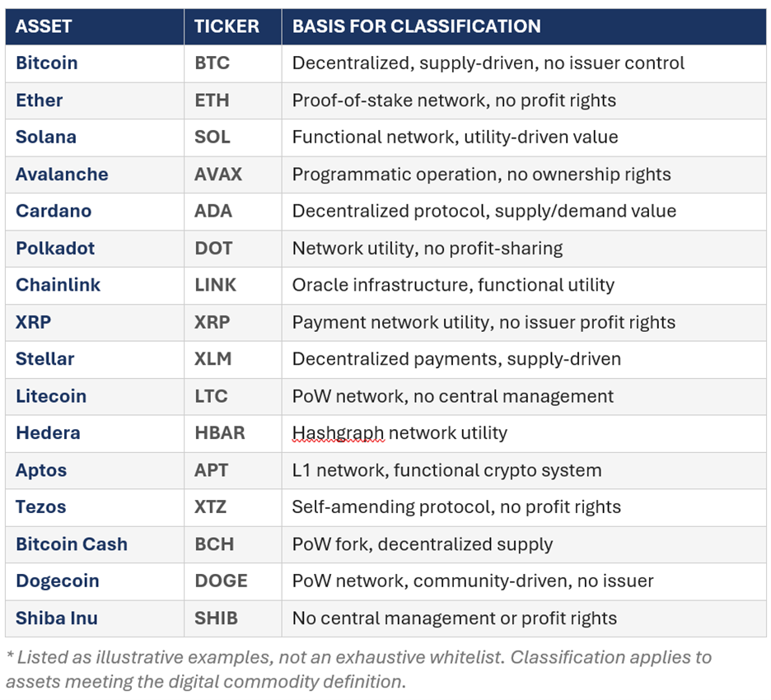This screenshot has height=700, width=771.
Task: Select the XRP asset name cell
Action: [34, 322]
